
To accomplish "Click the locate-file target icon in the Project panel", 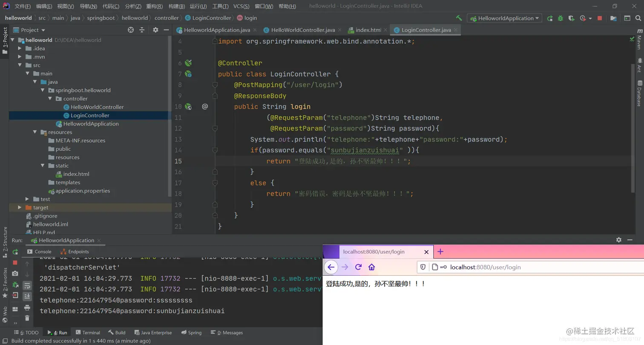I will click(x=131, y=30).
